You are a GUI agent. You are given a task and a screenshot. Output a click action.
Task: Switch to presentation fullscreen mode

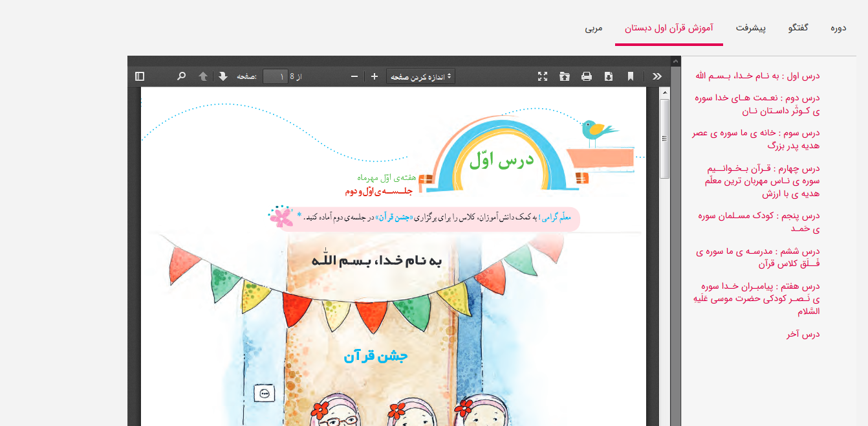(x=543, y=76)
